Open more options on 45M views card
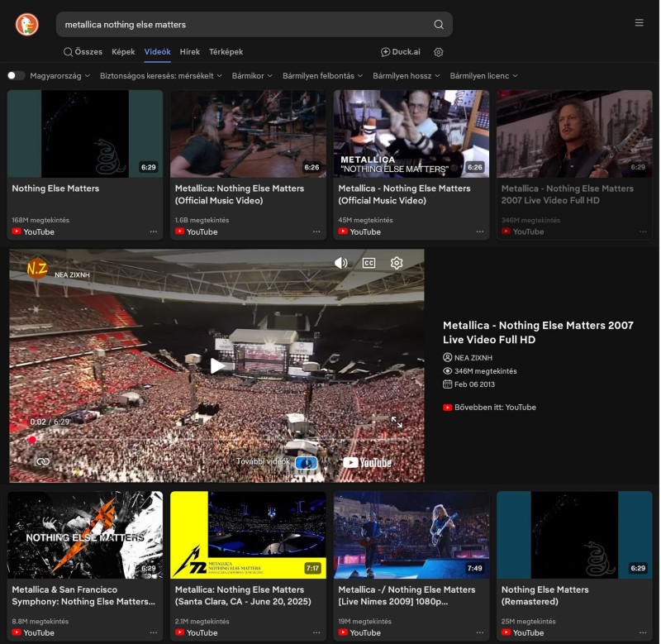The height and width of the screenshot is (644, 661). (480, 231)
